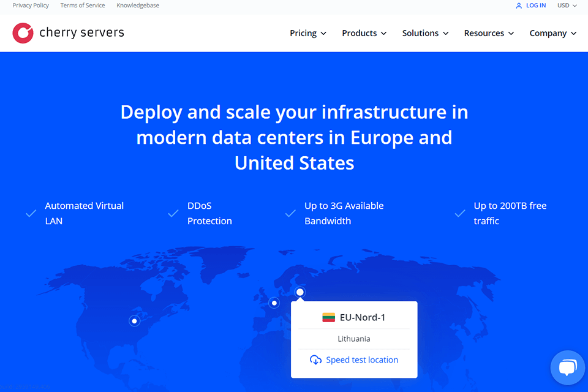Expand the Company menu
This screenshot has width=588, height=392.
[552, 34]
